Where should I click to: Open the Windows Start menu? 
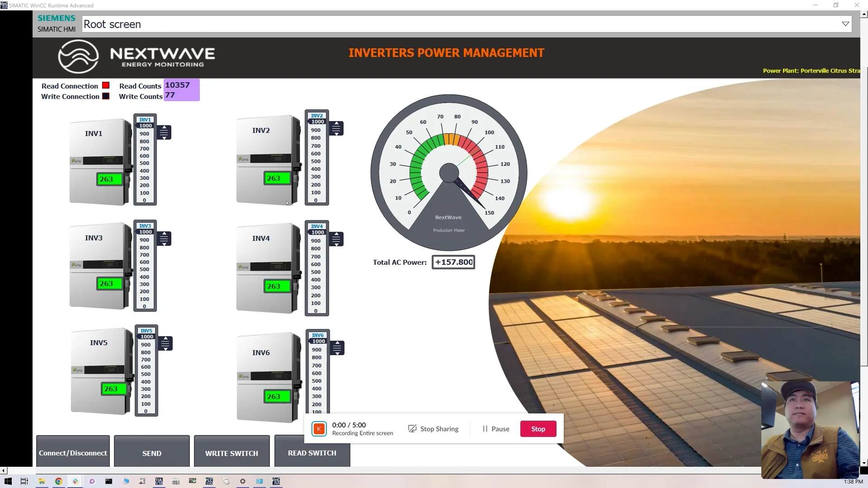tap(8, 481)
